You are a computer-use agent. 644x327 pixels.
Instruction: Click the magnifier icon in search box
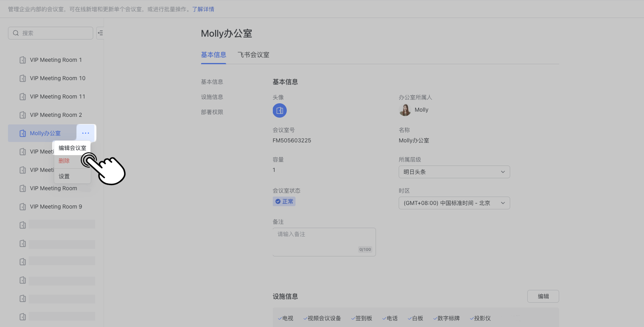(x=16, y=33)
